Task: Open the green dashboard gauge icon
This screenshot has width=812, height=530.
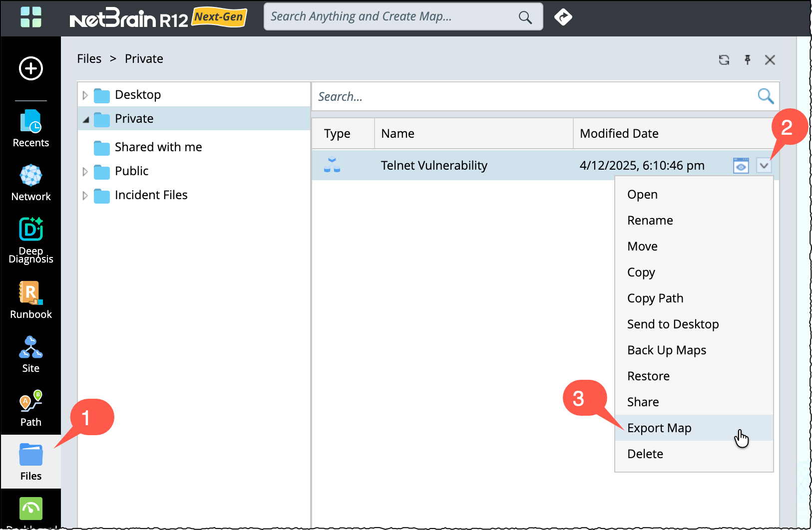Action: tap(31, 509)
